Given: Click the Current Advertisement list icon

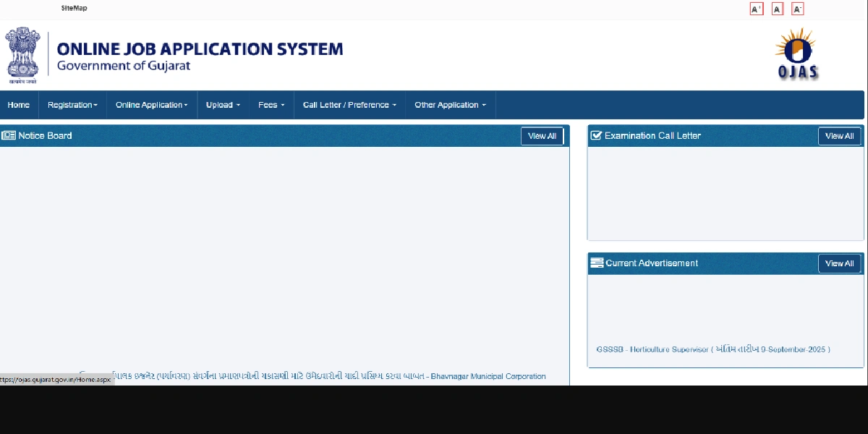Looking at the screenshot, I should [x=596, y=263].
